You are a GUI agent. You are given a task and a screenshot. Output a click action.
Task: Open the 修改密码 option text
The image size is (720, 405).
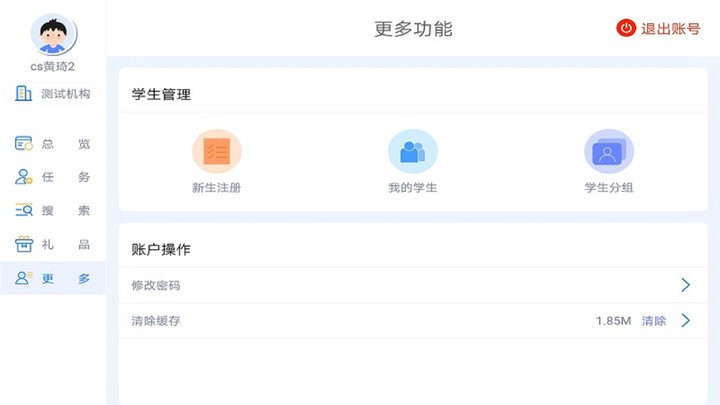click(156, 285)
